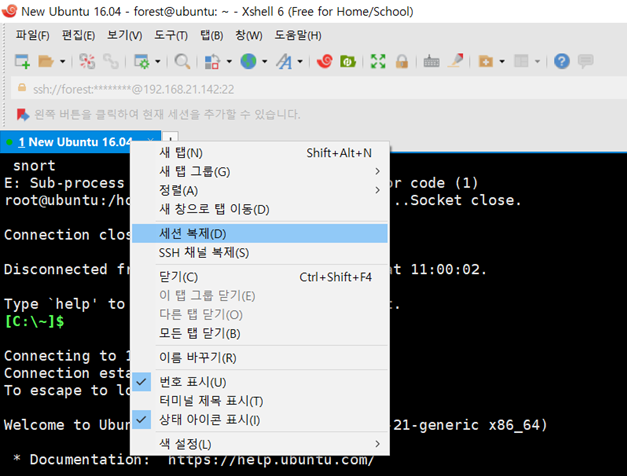Open the 도움말(H) menu
This screenshot has height=476, width=627.
[x=298, y=35]
